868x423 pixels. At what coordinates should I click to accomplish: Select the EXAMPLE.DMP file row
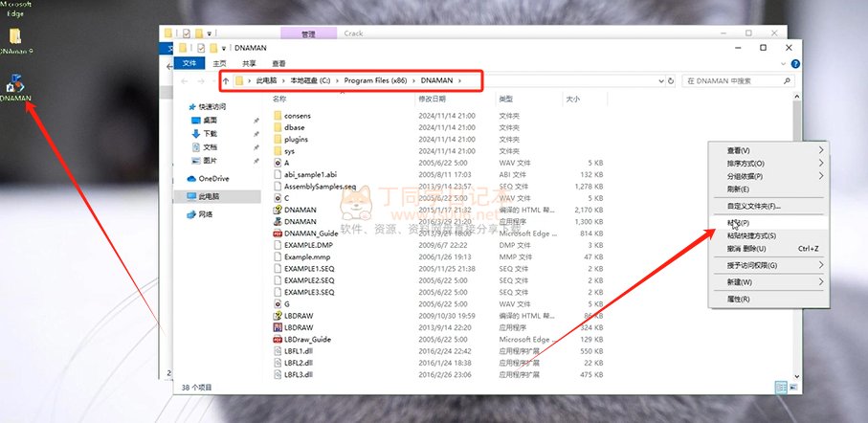point(438,245)
